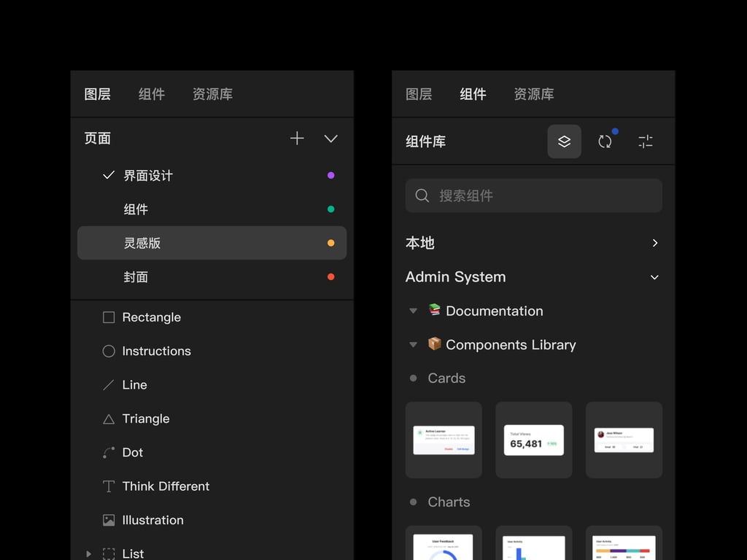The image size is (747, 560).
Task: Pick the bar chart thumbnail under Charts
Action: click(533, 542)
